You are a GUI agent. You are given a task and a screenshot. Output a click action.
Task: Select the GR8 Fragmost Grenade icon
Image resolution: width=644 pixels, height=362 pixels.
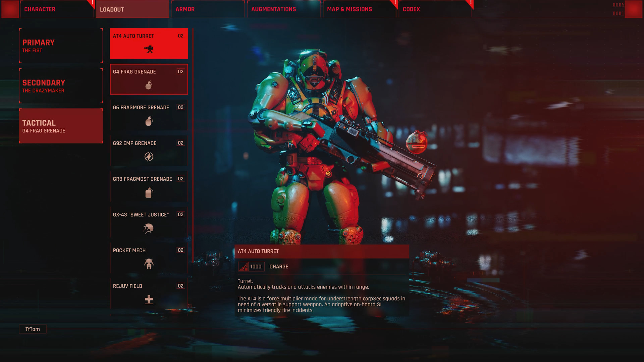tap(149, 192)
